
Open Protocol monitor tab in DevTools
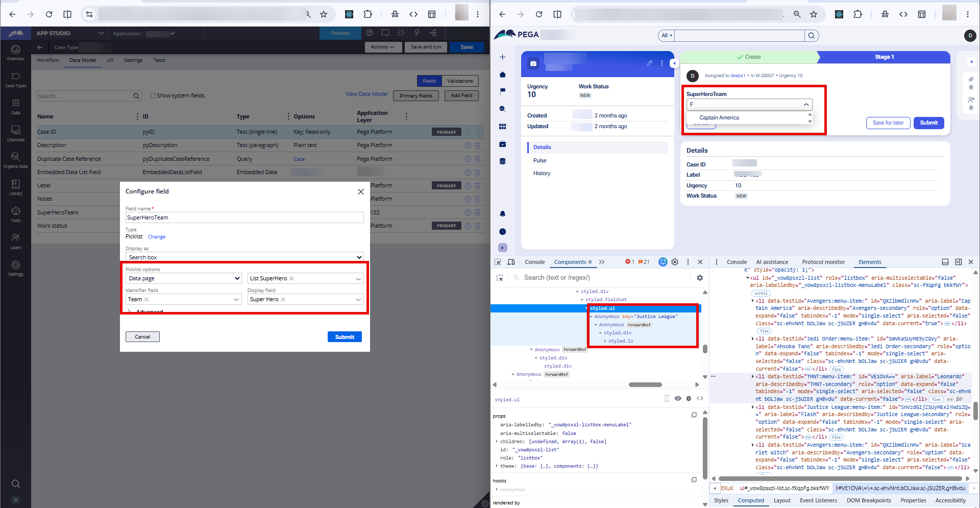click(x=823, y=262)
